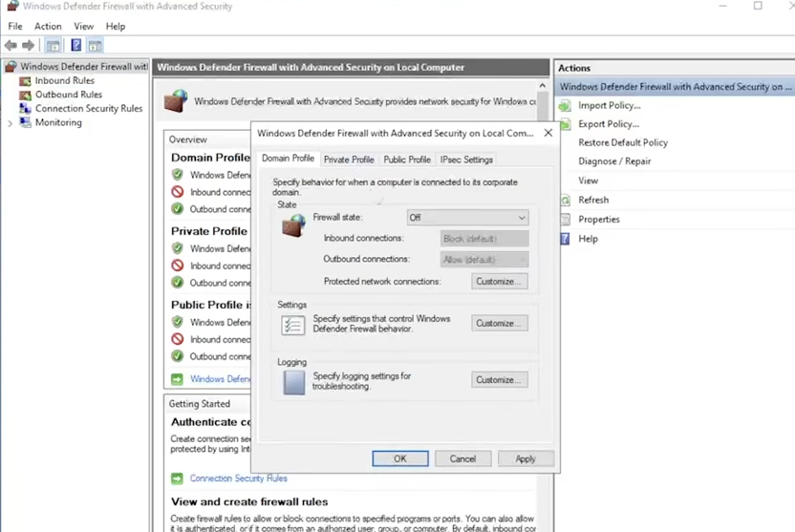Click Diagnose / Repair action
The image size is (795, 532).
tap(614, 161)
